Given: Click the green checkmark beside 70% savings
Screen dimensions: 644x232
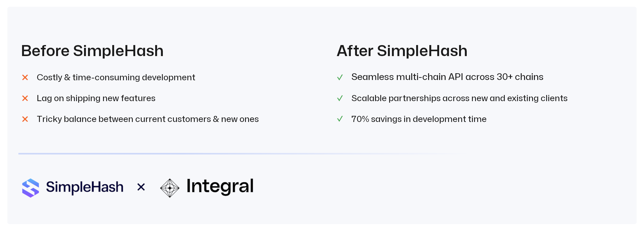Looking at the screenshot, I should coord(340,119).
